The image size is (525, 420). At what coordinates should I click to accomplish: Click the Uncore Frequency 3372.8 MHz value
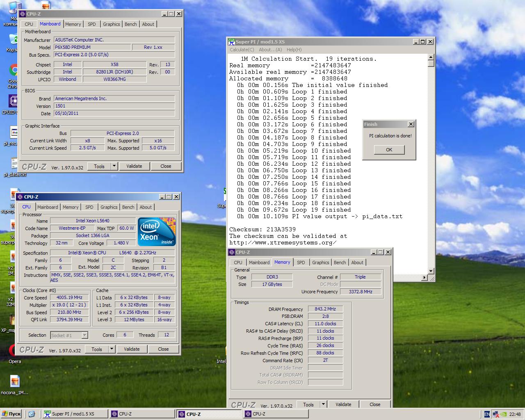[361, 292]
